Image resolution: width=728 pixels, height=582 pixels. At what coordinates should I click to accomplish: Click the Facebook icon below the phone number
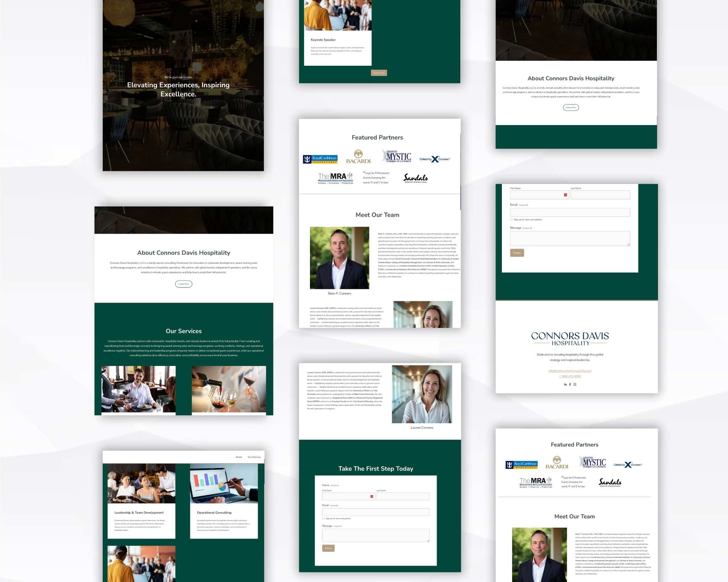570,384
